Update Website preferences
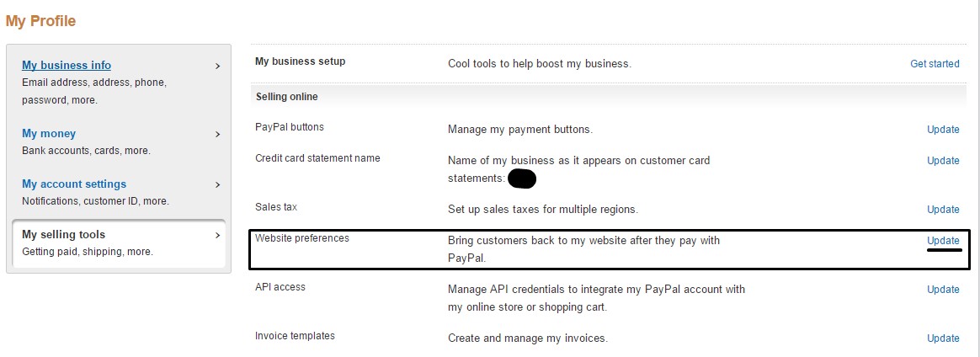This screenshot has height=357, width=980. pyautogui.click(x=943, y=241)
